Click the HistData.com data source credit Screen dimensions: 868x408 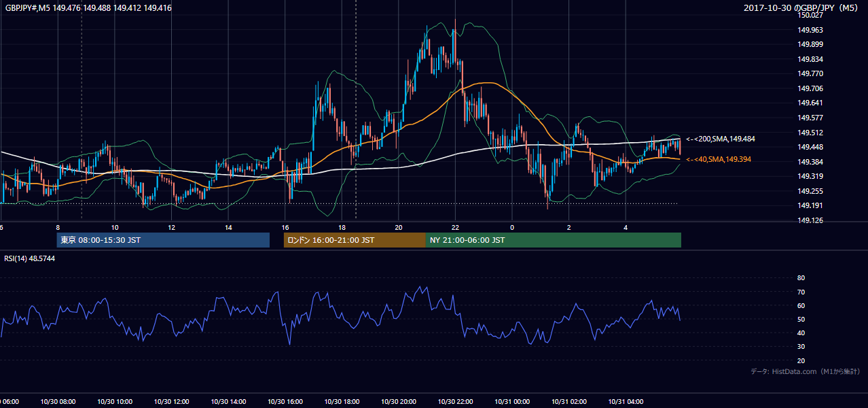pyautogui.click(x=806, y=371)
